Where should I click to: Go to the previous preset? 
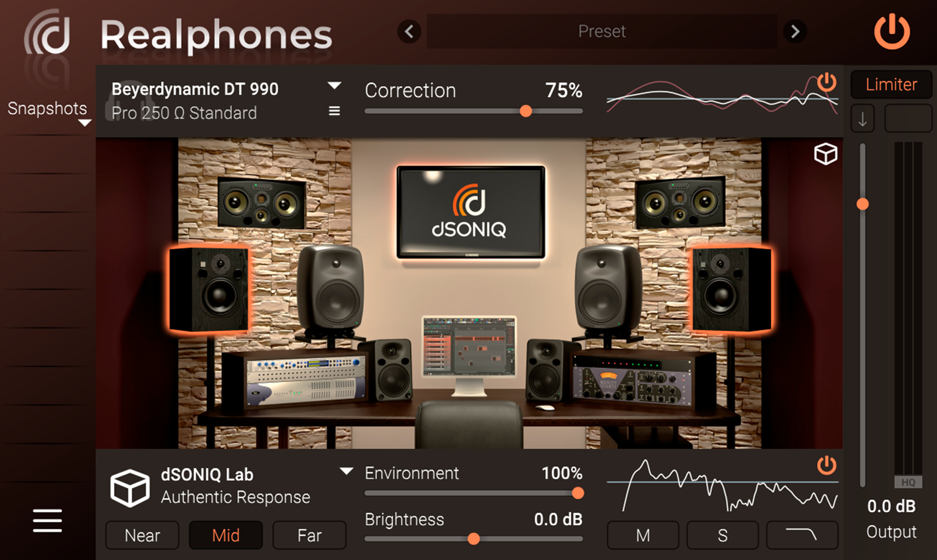(409, 31)
